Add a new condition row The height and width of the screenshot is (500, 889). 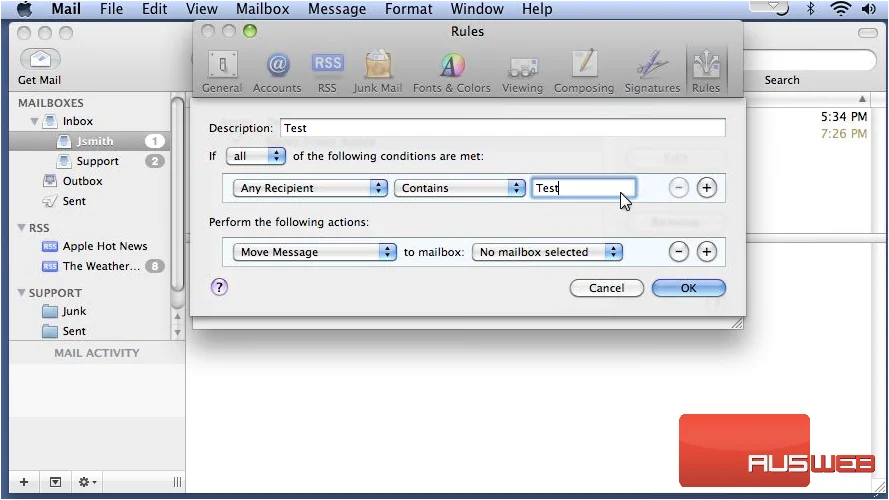[706, 188]
